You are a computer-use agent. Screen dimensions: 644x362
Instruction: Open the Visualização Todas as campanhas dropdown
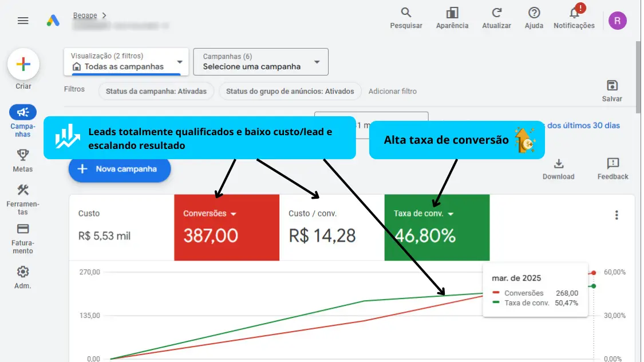point(126,62)
